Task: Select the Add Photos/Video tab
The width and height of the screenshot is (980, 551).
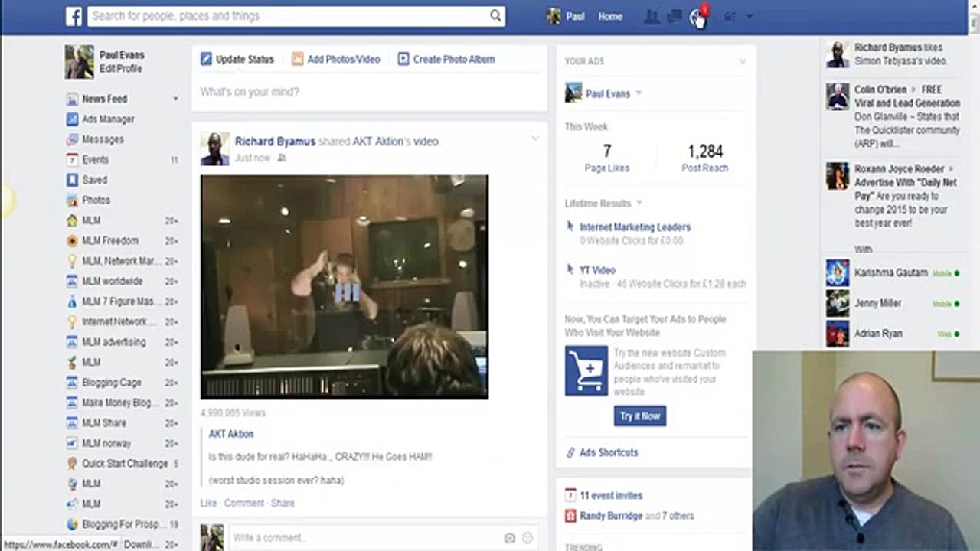Action: [x=335, y=59]
